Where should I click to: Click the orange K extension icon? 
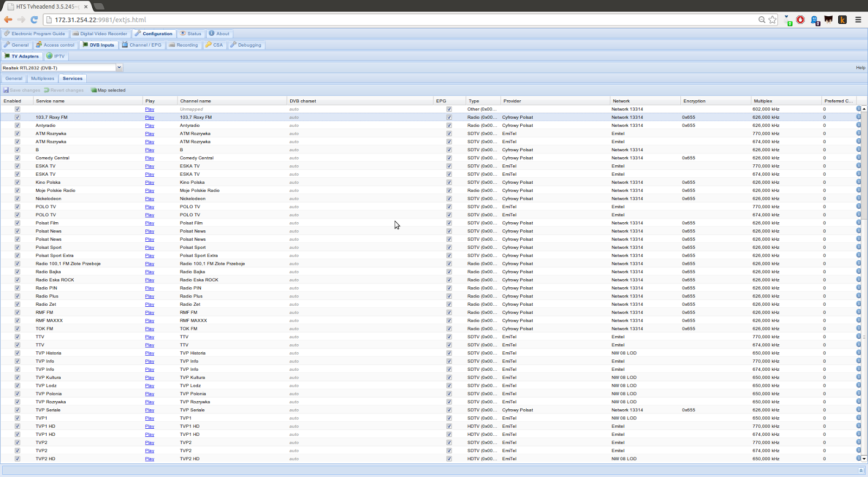coord(843,20)
